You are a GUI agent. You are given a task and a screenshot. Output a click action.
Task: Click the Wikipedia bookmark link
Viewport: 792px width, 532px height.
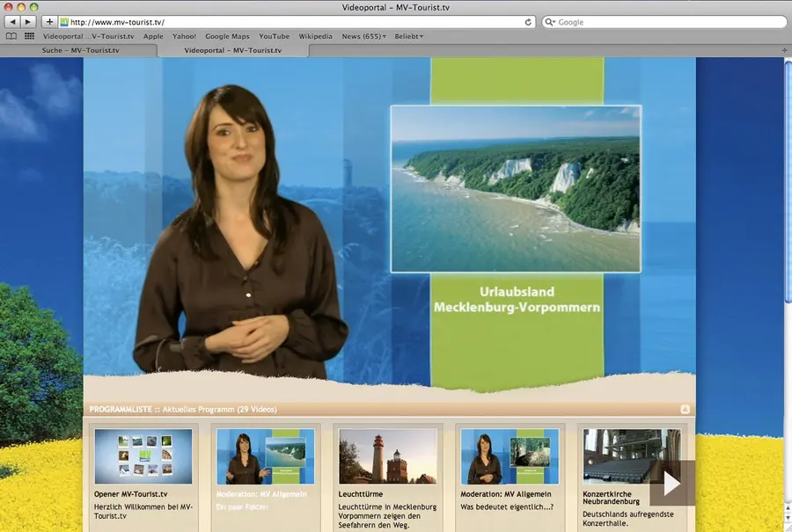tap(315, 37)
